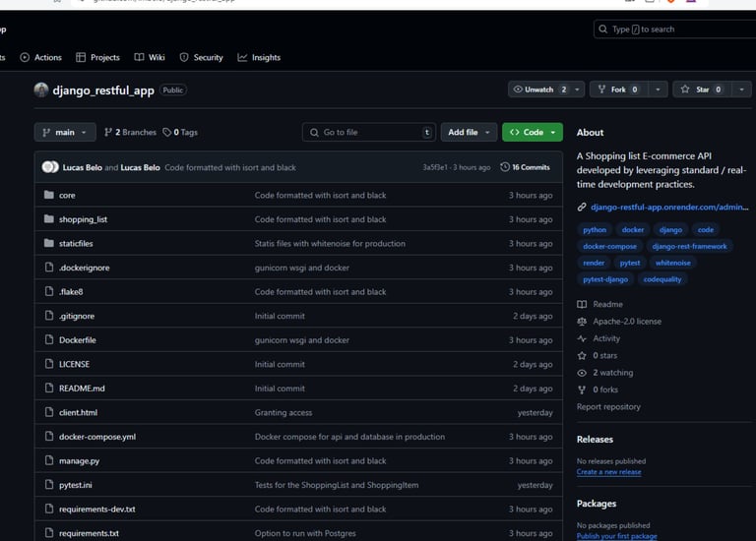Screen dimensions: 756x541
Task: Open the Insights tab
Action: 259,57
